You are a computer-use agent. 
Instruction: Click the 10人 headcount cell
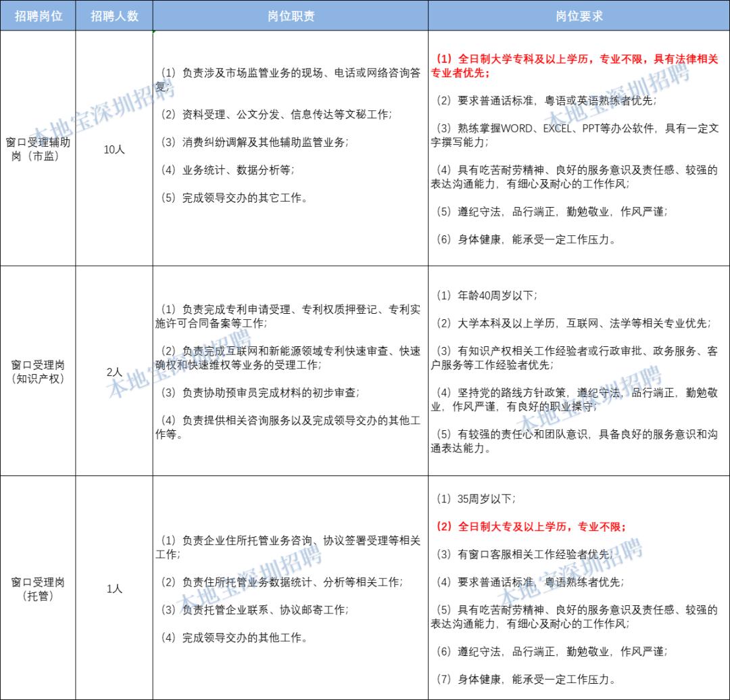[114, 149]
